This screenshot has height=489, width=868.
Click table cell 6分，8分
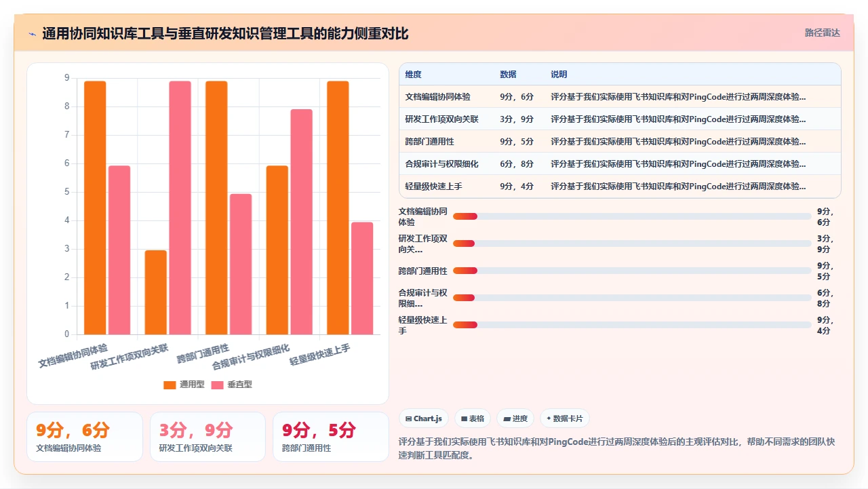(x=517, y=164)
